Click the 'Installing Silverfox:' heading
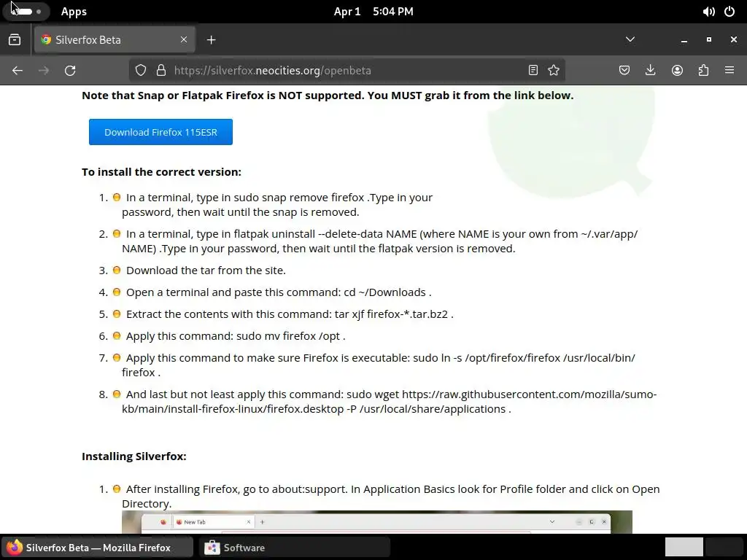Viewport: 747px width, 560px height. click(x=134, y=456)
